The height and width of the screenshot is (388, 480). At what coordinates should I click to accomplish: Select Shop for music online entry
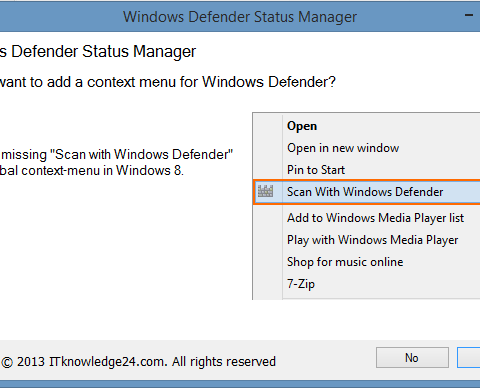coord(345,262)
